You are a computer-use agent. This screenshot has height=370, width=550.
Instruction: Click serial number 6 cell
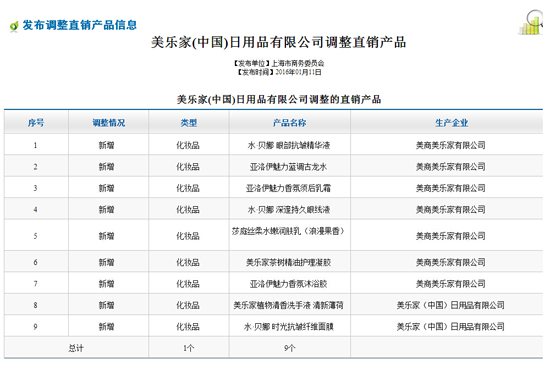click(x=35, y=262)
